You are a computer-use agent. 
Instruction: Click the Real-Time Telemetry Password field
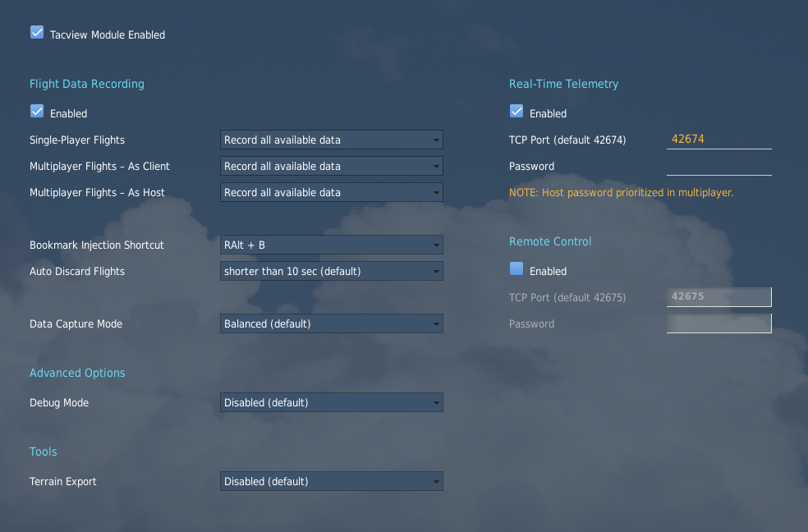coord(718,167)
